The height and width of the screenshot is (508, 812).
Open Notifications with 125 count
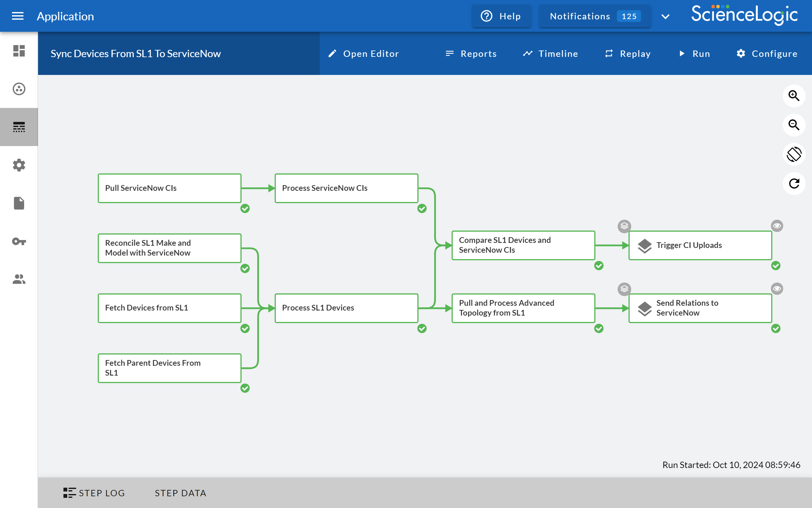coord(595,16)
